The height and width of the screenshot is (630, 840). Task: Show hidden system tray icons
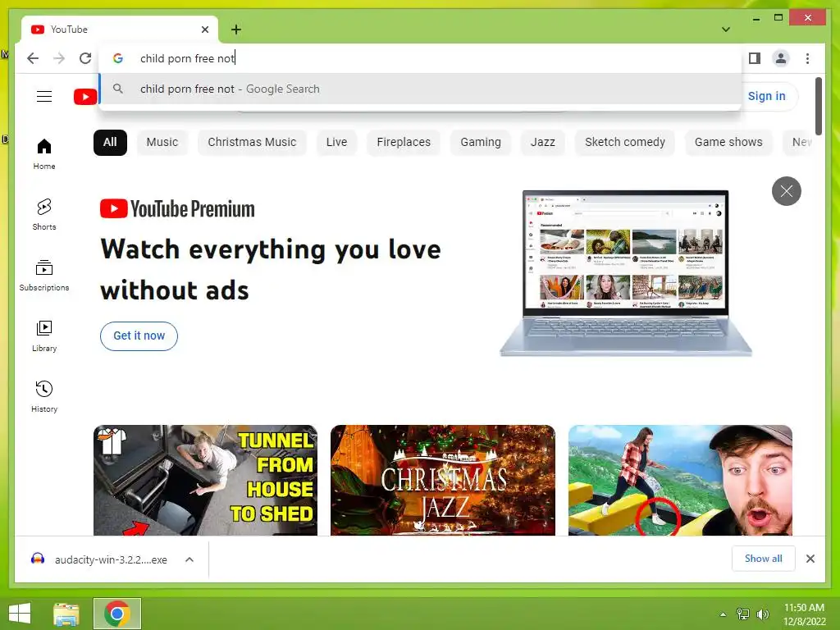click(723, 614)
